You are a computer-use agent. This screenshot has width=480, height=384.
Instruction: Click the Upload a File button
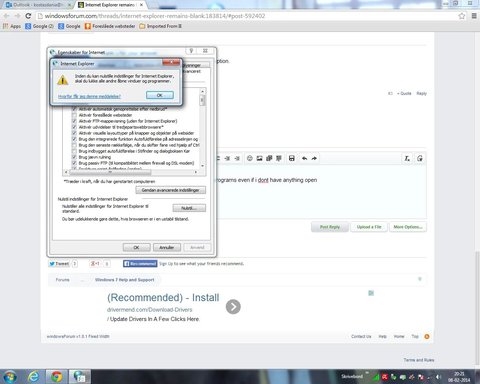tap(369, 227)
